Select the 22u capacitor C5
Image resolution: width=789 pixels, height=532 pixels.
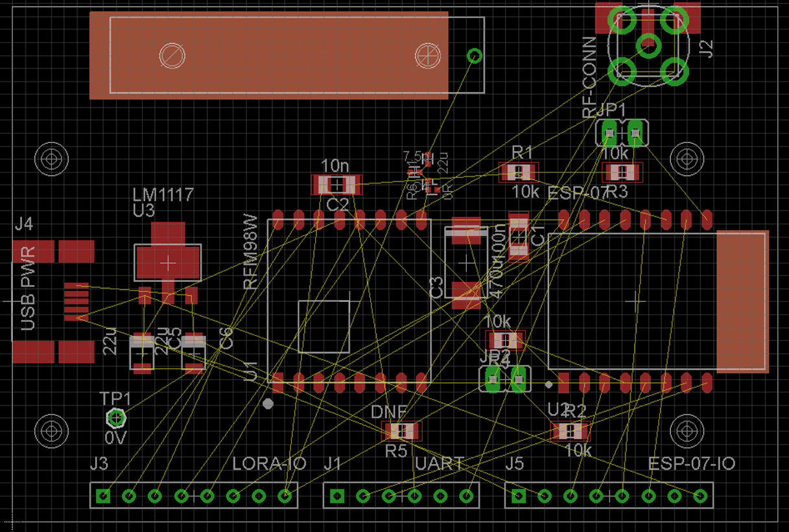pos(141,353)
